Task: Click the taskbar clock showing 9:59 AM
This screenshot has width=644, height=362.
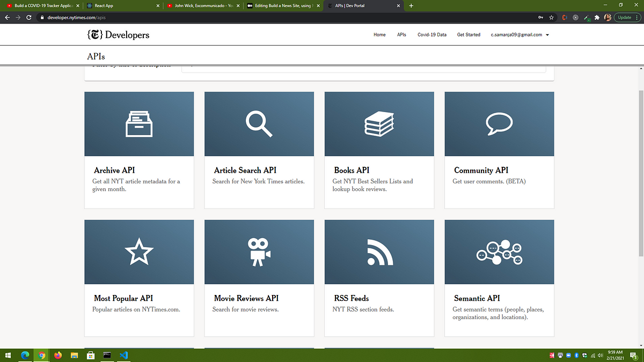Action: click(x=615, y=355)
